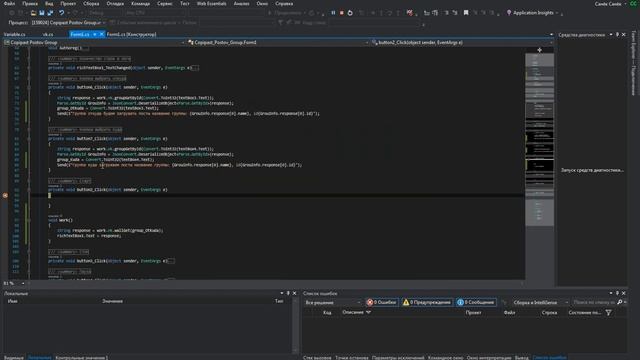The image size is (640, 360).
Task: Open the Все решения scope dropdown
Action: point(333,302)
